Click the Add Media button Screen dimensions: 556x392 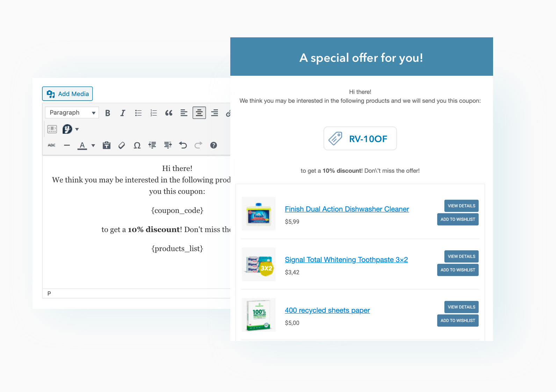pyautogui.click(x=67, y=94)
